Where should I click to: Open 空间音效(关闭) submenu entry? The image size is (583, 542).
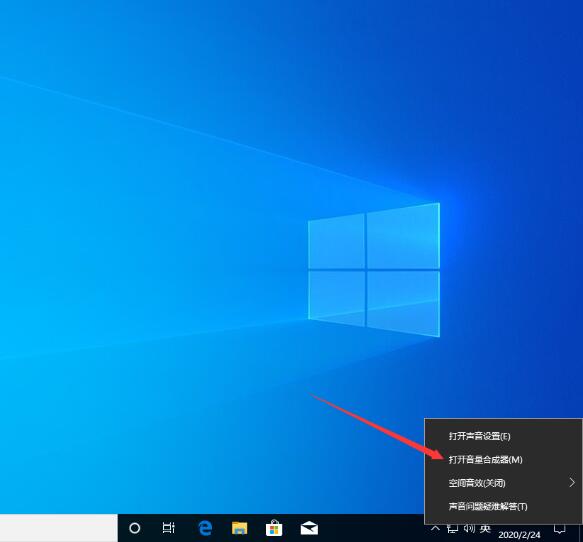coord(503,483)
